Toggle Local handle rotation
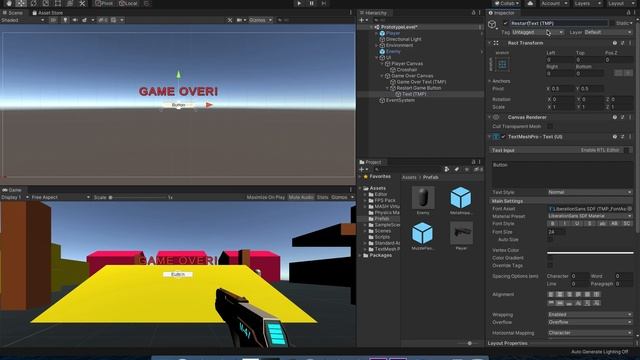 [x=128, y=3]
